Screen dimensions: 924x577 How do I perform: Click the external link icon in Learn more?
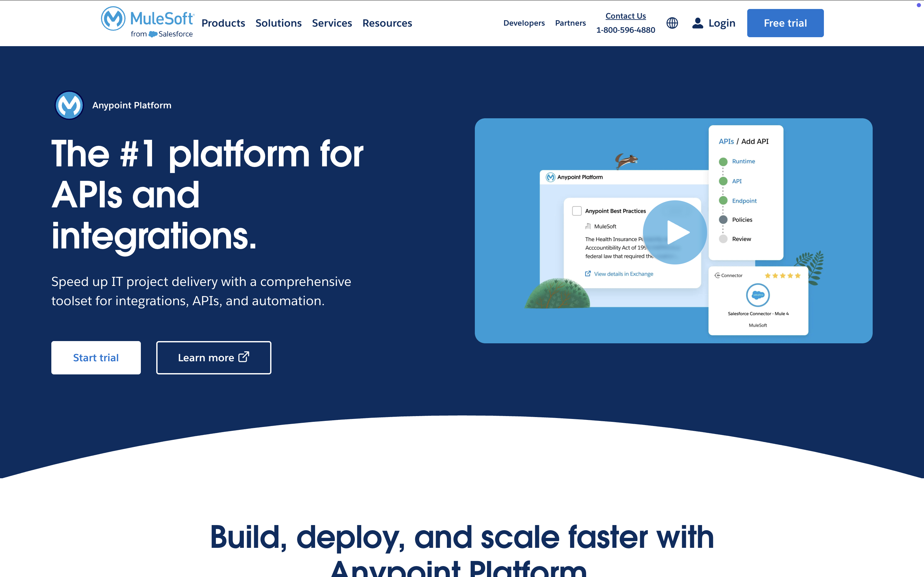(x=244, y=357)
